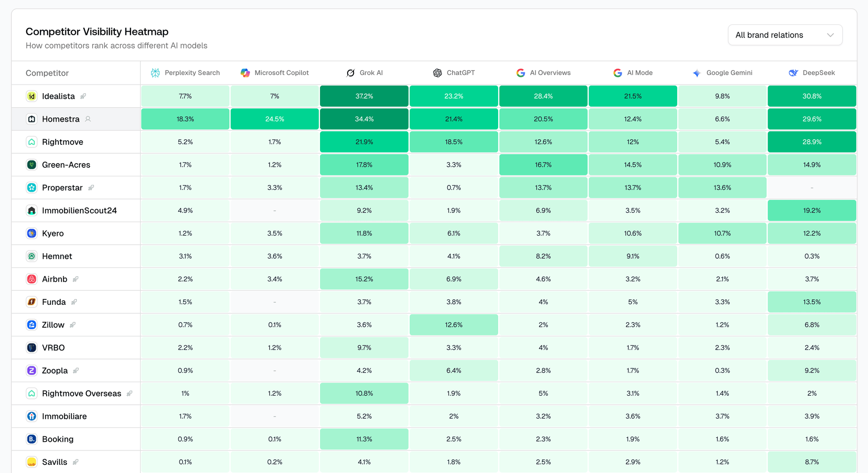Open the All brand relations dropdown
Viewport: 868px width, 473px height.
pos(785,35)
